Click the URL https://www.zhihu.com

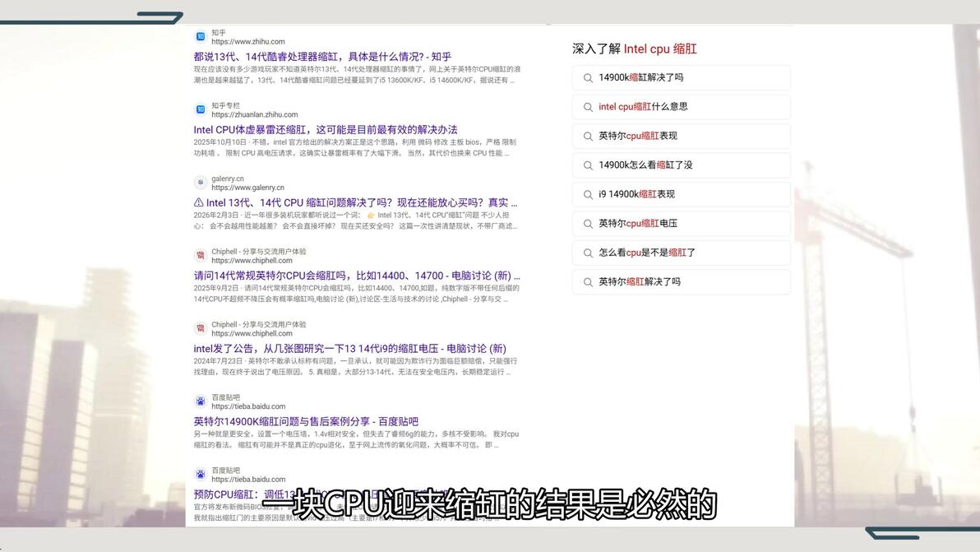point(248,42)
